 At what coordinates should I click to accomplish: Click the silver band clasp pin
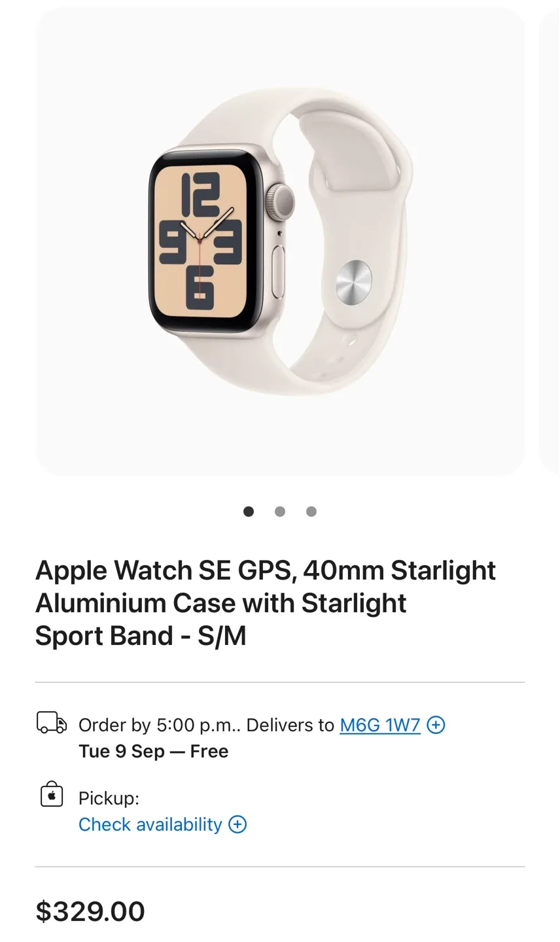click(353, 281)
